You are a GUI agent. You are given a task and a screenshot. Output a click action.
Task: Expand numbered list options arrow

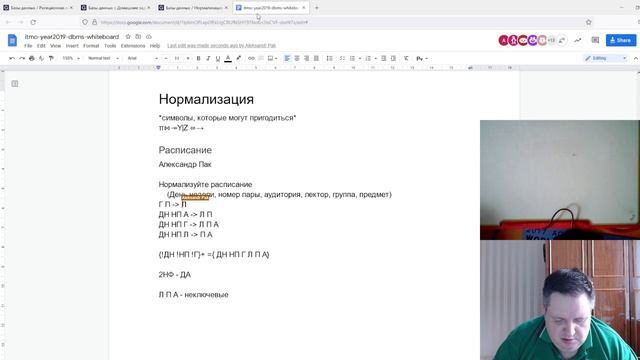375,58
